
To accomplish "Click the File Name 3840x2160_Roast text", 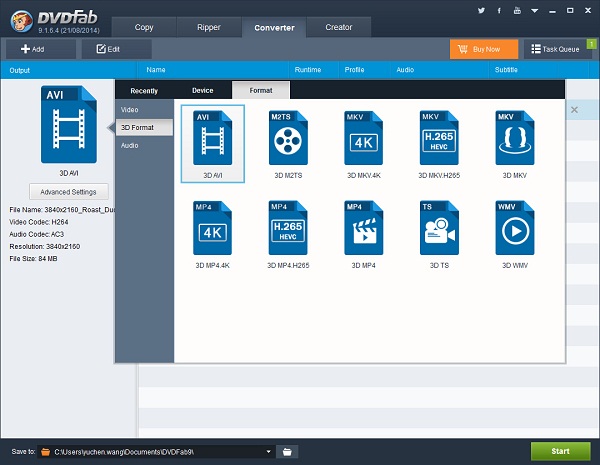I will (x=62, y=210).
